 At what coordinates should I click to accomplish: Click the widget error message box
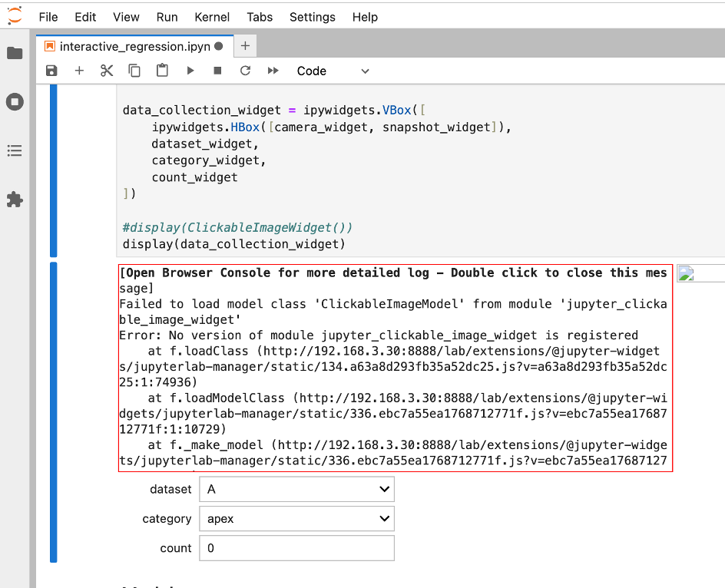pyautogui.click(x=396, y=368)
